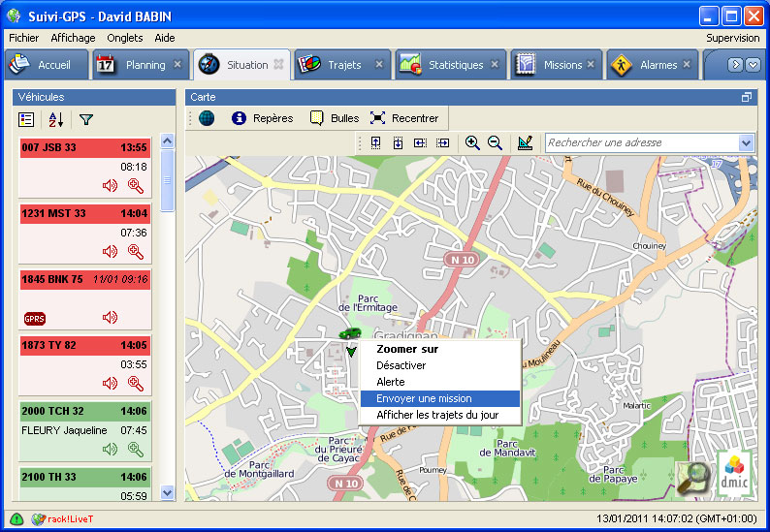Click speaker icon for 2000 TCH 32
Viewport: 770px width, 532px height.
click(x=110, y=449)
